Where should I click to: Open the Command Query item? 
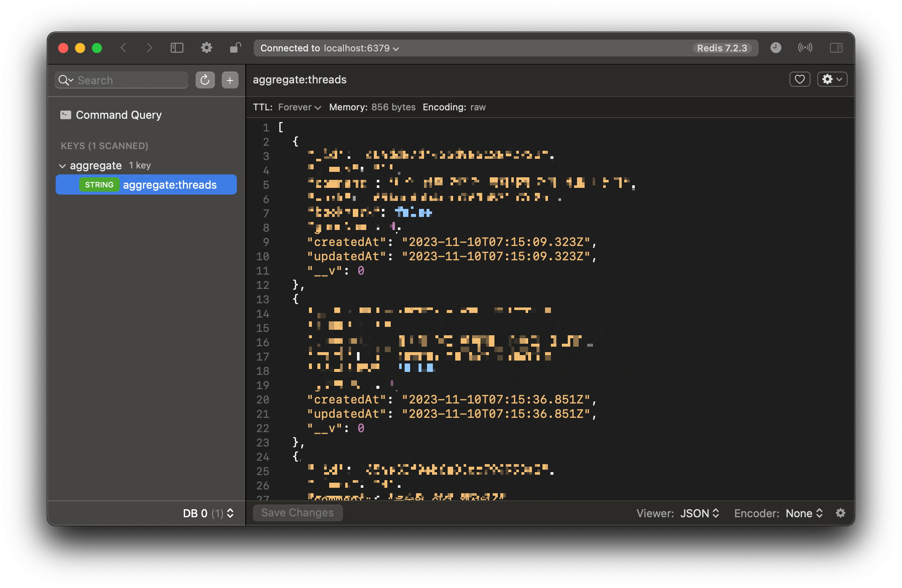point(118,115)
